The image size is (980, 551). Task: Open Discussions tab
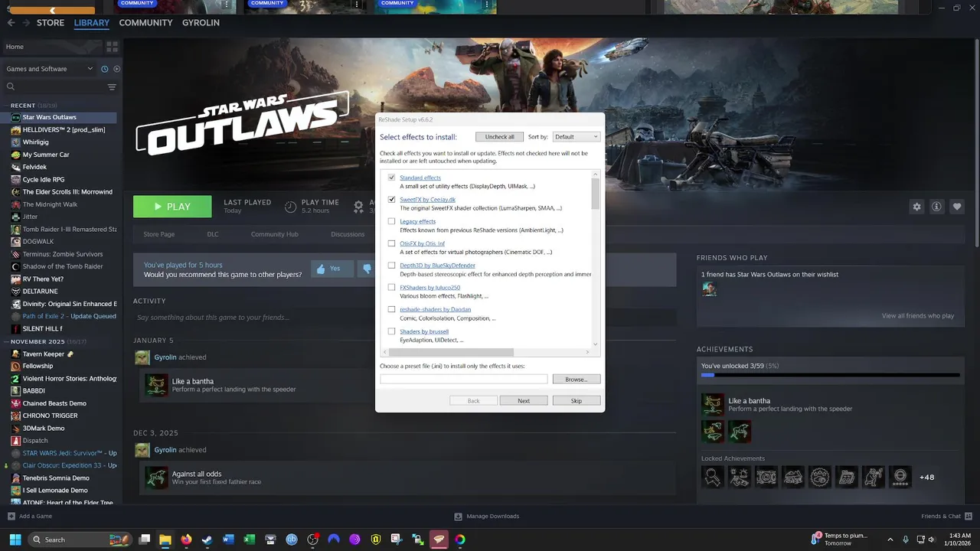coord(348,234)
